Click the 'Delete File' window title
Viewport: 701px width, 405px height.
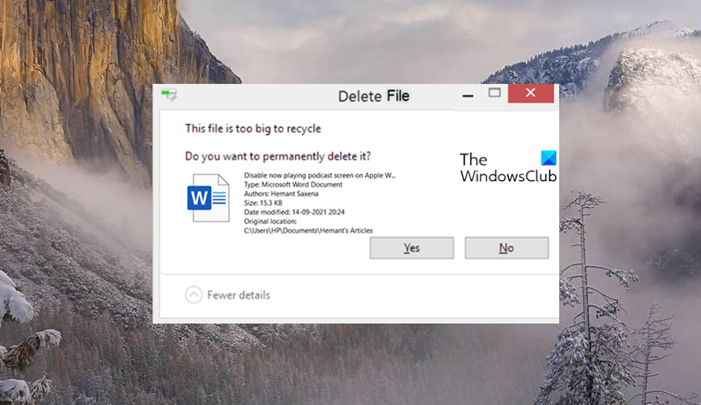[x=373, y=96]
